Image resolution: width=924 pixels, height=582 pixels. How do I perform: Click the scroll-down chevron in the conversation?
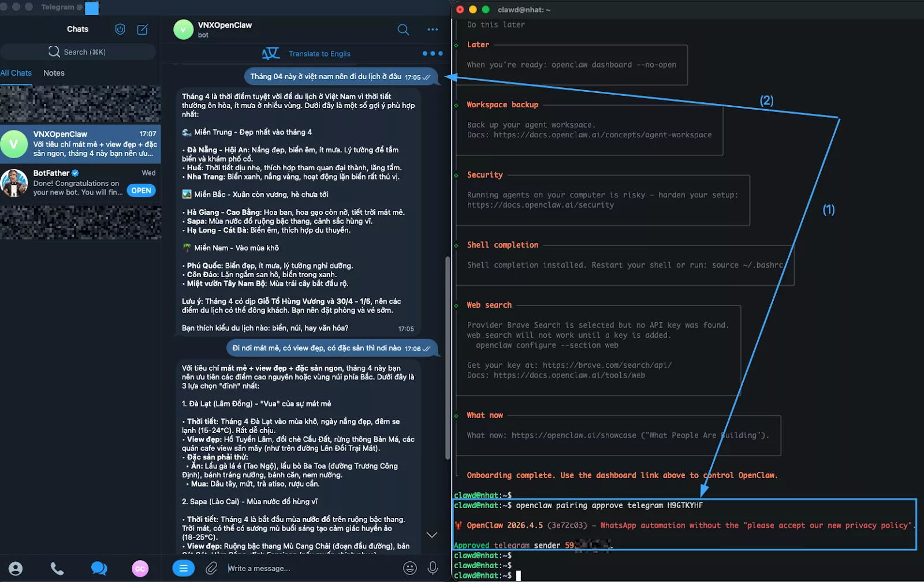click(432, 535)
